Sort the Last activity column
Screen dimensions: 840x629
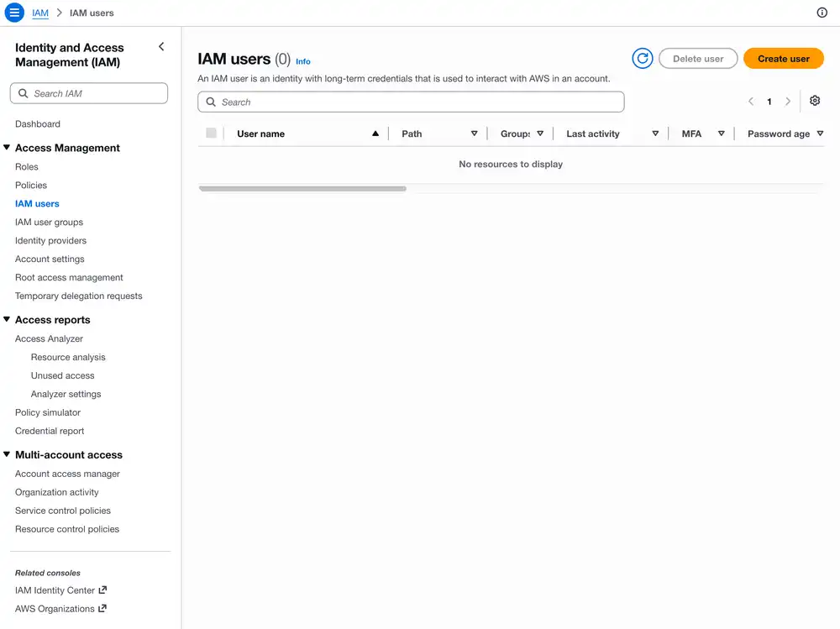pos(655,134)
